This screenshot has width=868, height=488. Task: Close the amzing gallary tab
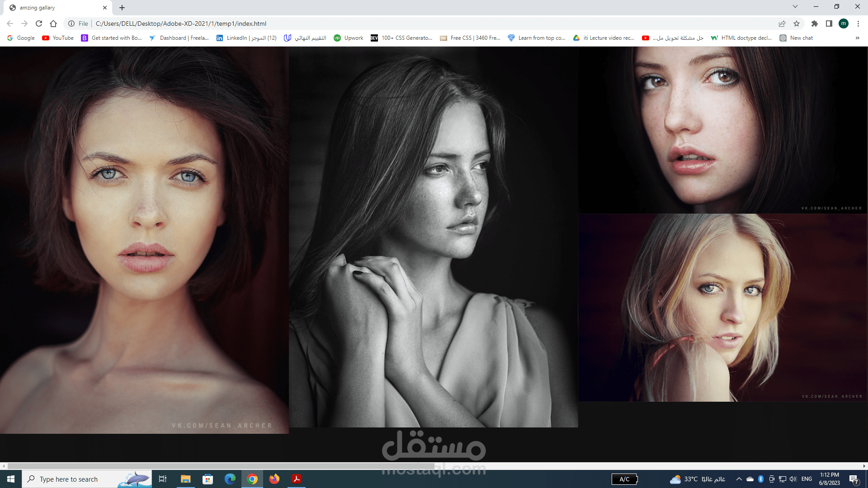[105, 8]
